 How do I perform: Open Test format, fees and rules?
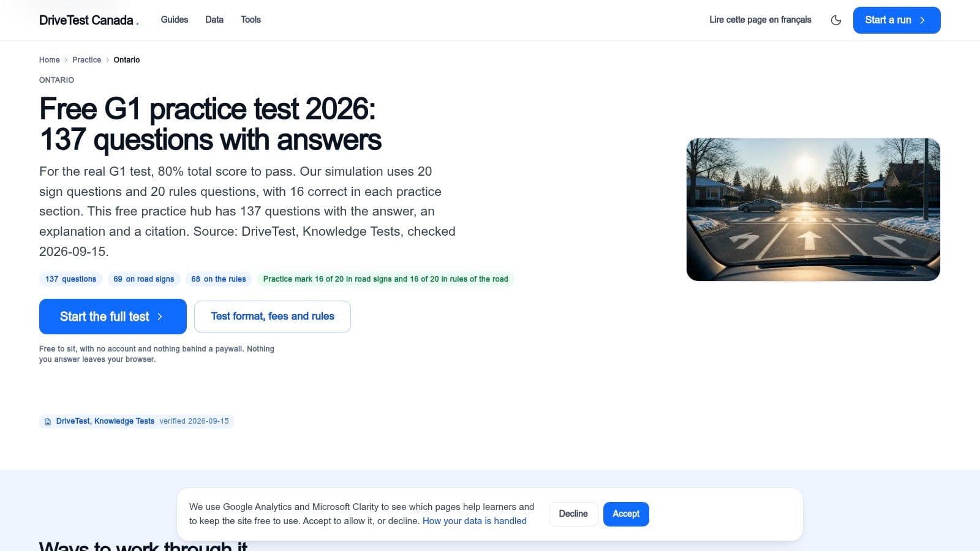[x=273, y=317]
